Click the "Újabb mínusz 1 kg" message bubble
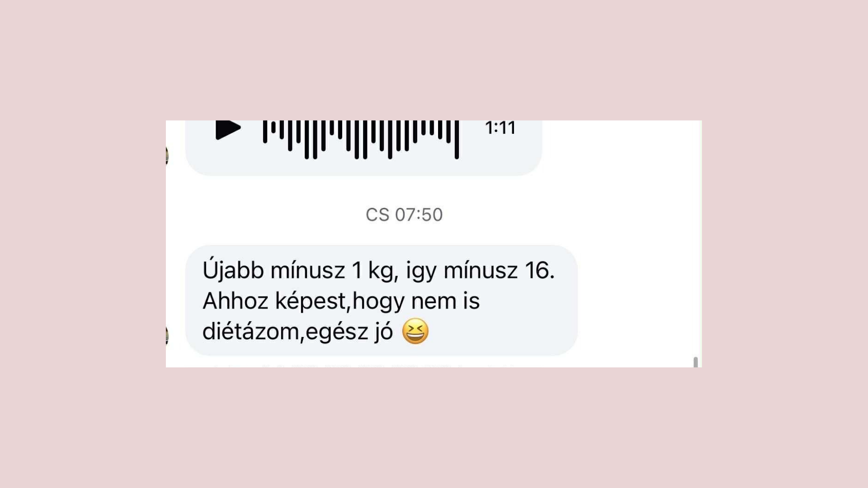The width and height of the screenshot is (868, 488). [382, 300]
